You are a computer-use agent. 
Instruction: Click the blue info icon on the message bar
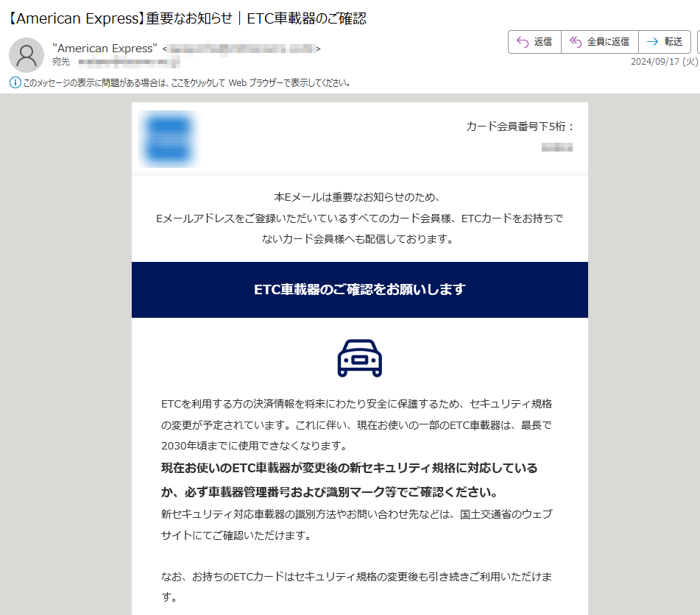pos(15,82)
